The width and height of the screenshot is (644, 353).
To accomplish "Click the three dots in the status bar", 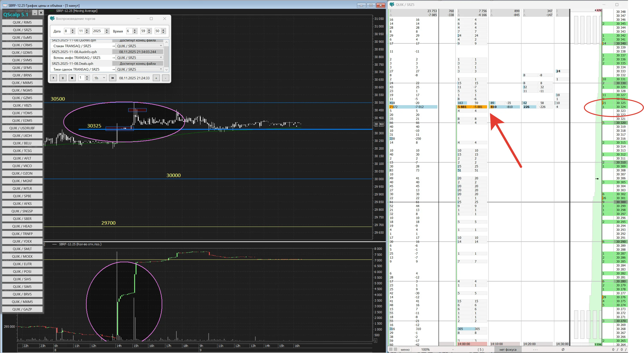I will [x=535, y=350].
